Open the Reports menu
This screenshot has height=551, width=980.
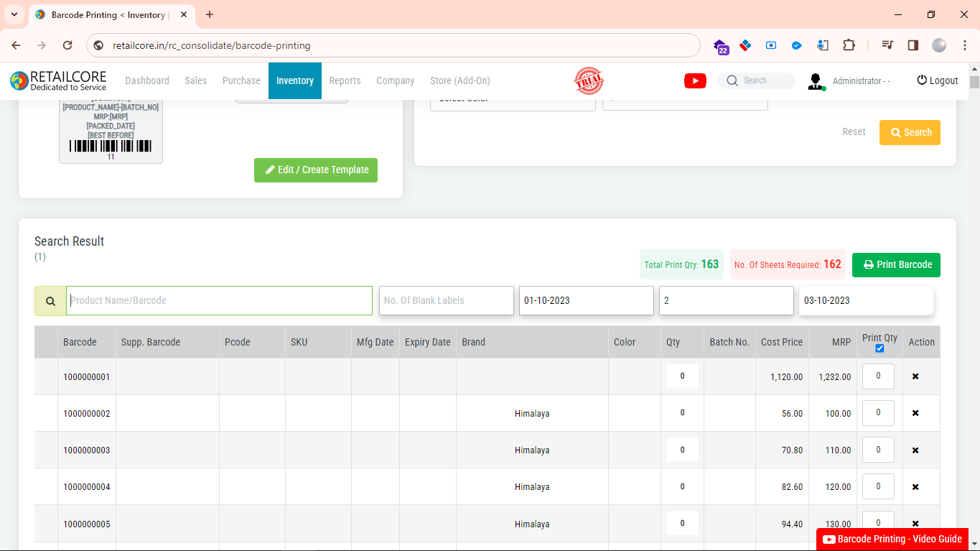[x=345, y=80]
